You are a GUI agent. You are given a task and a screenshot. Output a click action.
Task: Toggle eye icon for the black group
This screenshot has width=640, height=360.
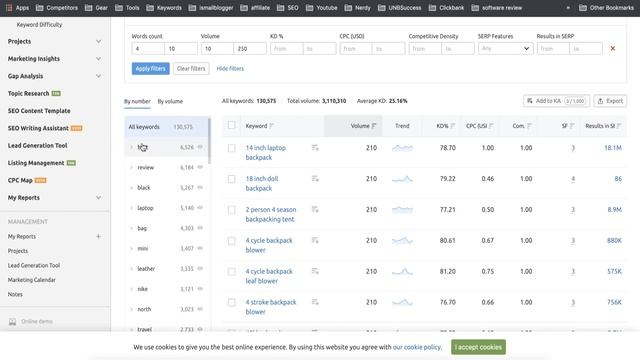(x=200, y=187)
